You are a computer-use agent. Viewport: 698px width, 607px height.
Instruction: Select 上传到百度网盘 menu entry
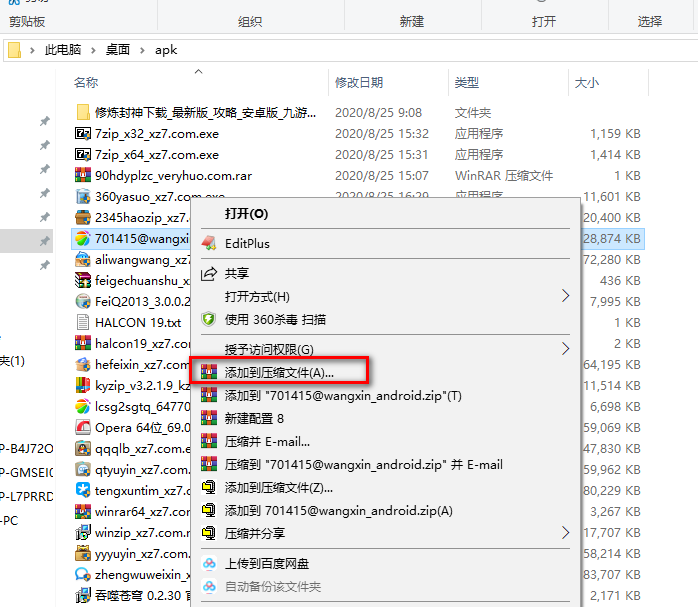coord(385,563)
